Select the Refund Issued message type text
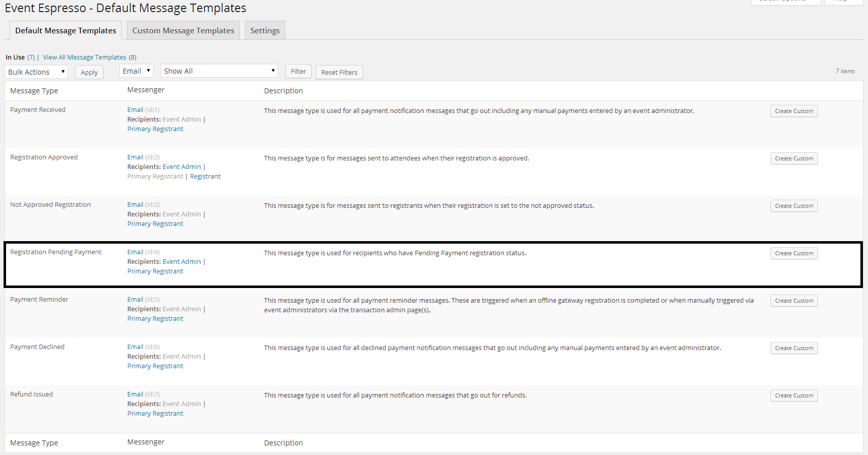Screen dimensions: 868x455 coord(31,394)
